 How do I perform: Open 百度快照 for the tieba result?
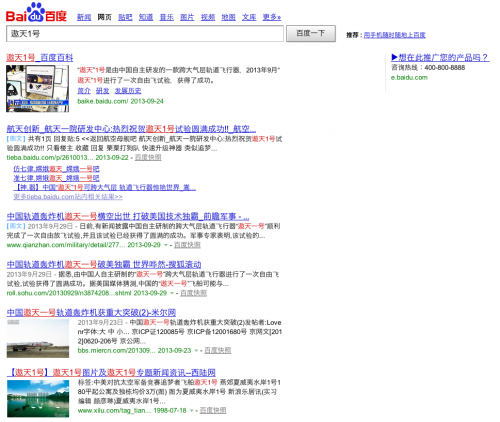pyautogui.click(x=148, y=158)
